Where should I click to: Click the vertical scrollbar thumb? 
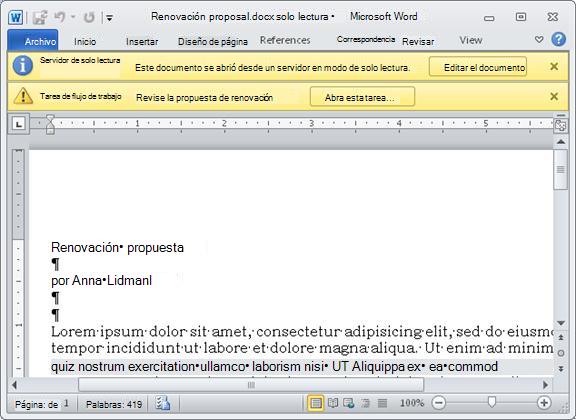(561, 169)
